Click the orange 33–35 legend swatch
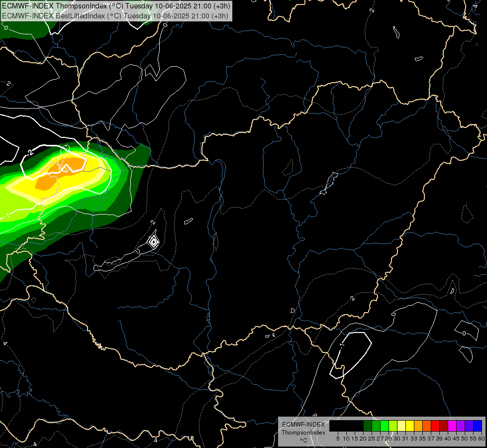 [418, 426]
